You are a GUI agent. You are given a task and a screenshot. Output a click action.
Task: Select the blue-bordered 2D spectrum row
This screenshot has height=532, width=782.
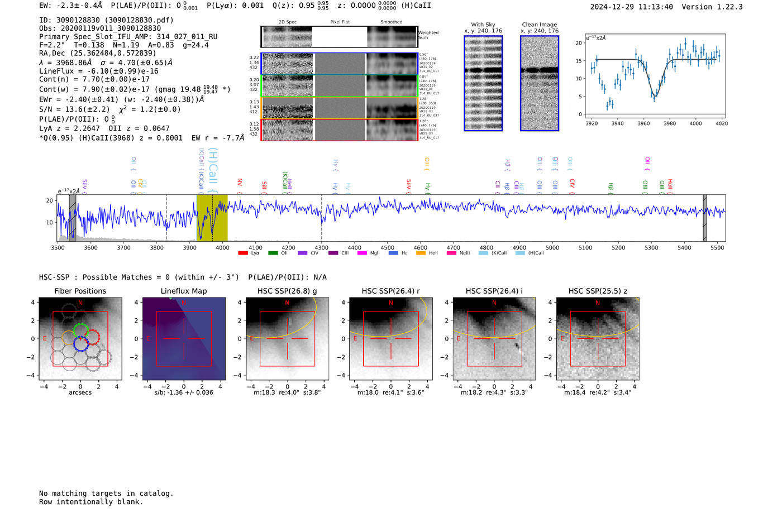coord(339,64)
